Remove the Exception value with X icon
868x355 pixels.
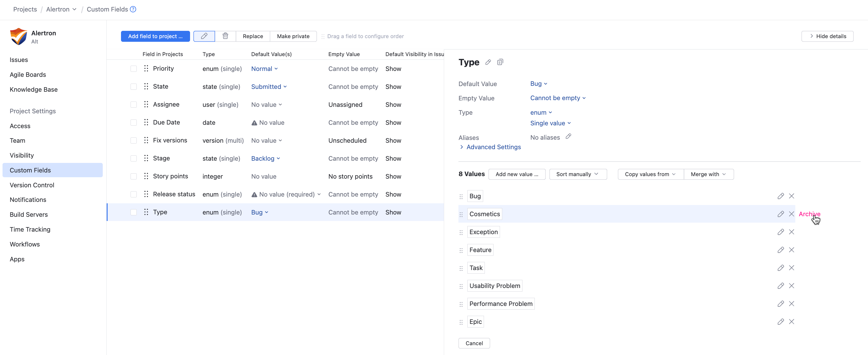pos(792,232)
